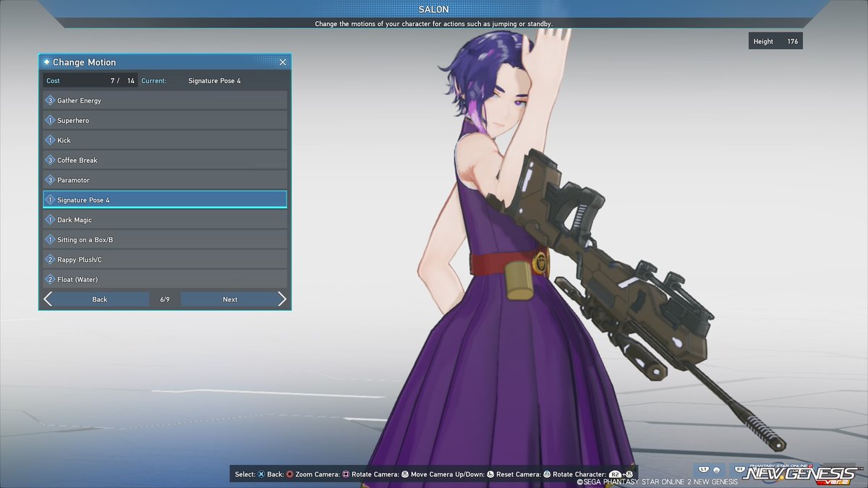Click the cost 2 icon on Float (Water)
868x488 pixels.
(x=51, y=279)
